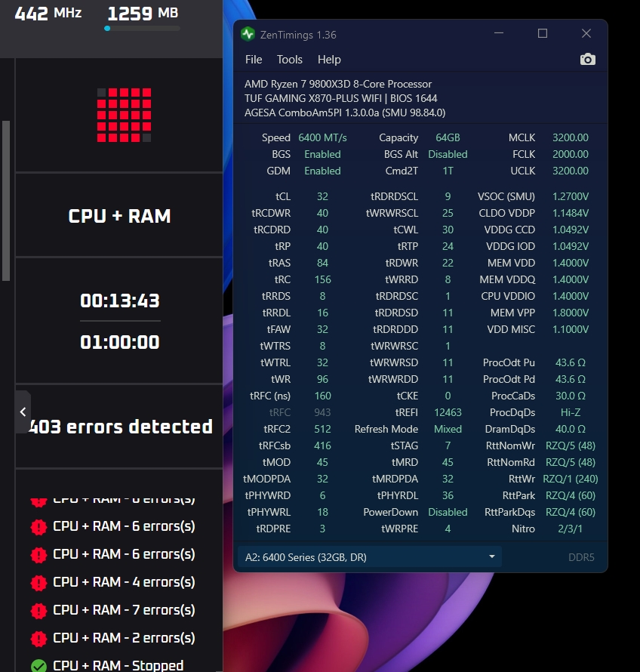The height and width of the screenshot is (672, 640).
Task: Maximize the ZenTimings window
Action: click(x=543, y=33)
